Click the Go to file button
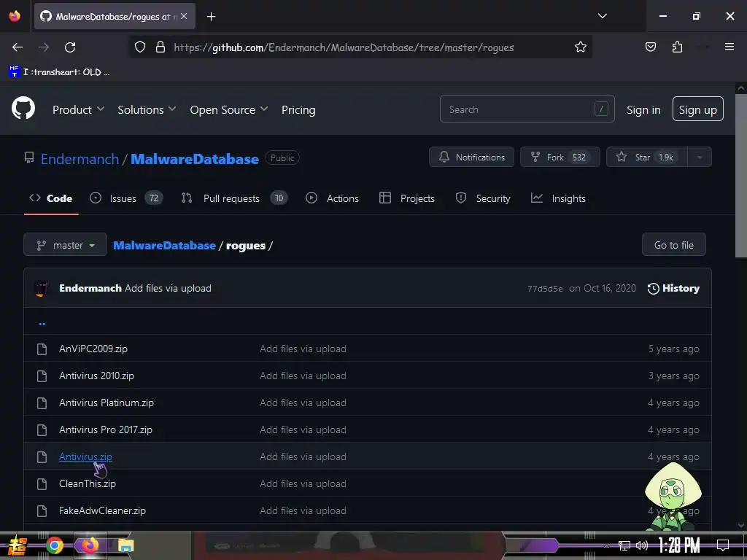Image resolution: width=747 pixels, height=560 pixels. (673, 245)
